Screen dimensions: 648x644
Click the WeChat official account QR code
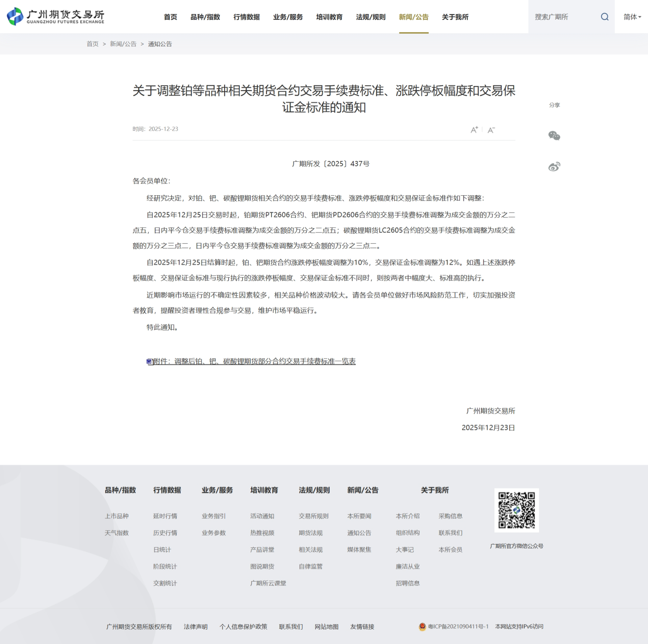(516, 510)
